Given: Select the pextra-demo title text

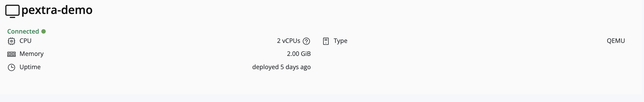Looking at the screenshot, I should [57, 10].
